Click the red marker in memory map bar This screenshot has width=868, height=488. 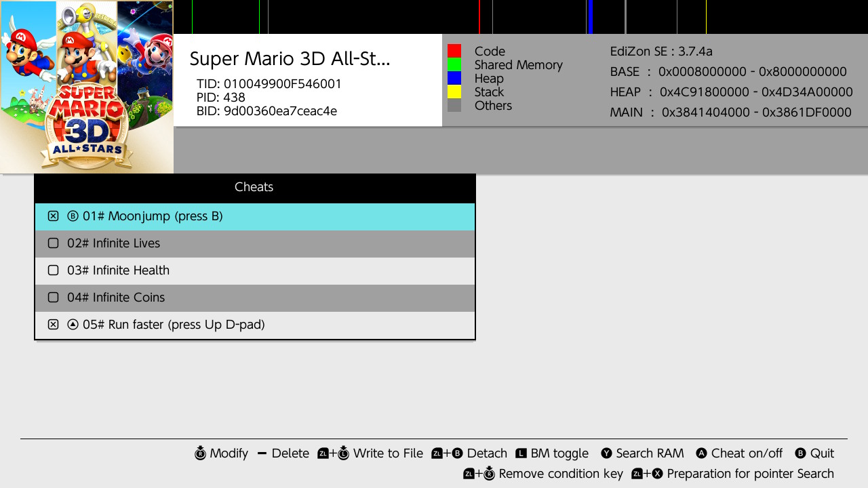[x=479, y=17]
